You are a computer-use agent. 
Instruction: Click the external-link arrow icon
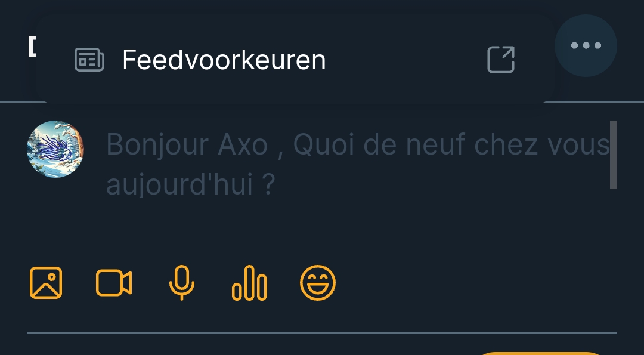coord(501,60)
